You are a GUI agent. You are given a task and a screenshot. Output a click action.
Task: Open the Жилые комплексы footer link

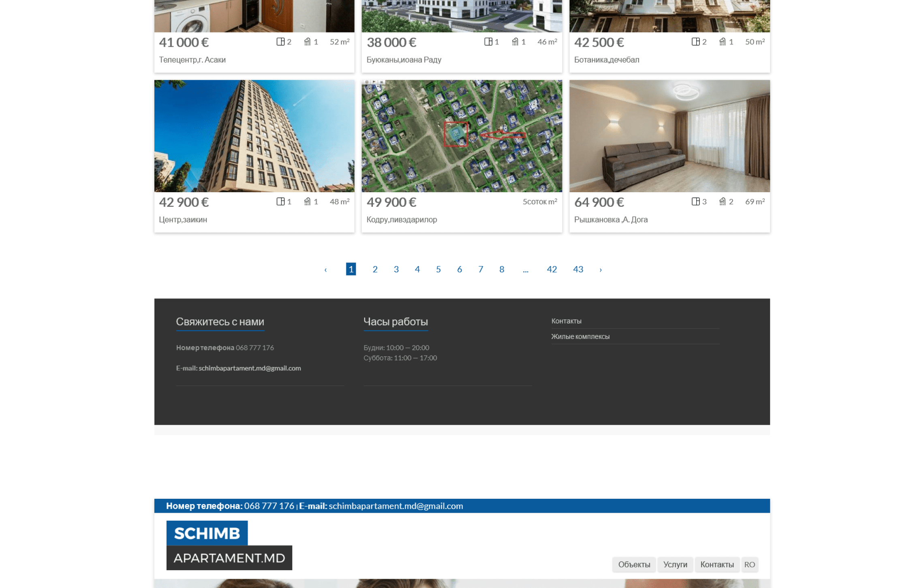580,336
